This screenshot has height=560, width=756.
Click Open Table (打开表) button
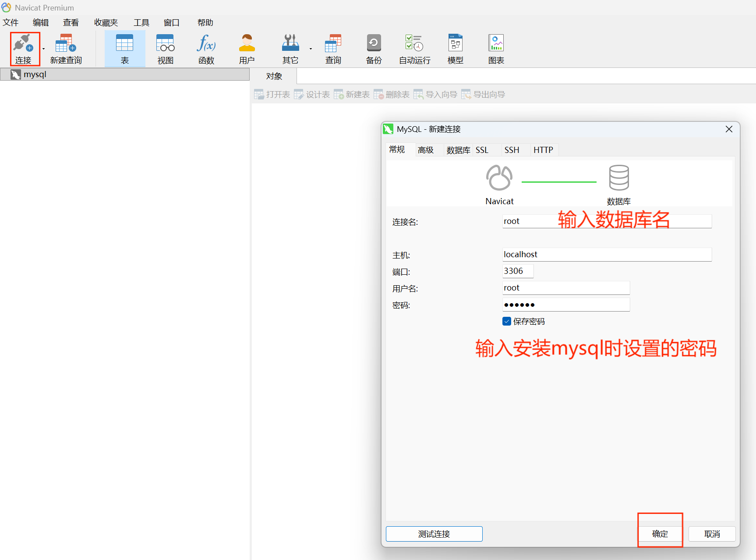(x=272, y=95)
